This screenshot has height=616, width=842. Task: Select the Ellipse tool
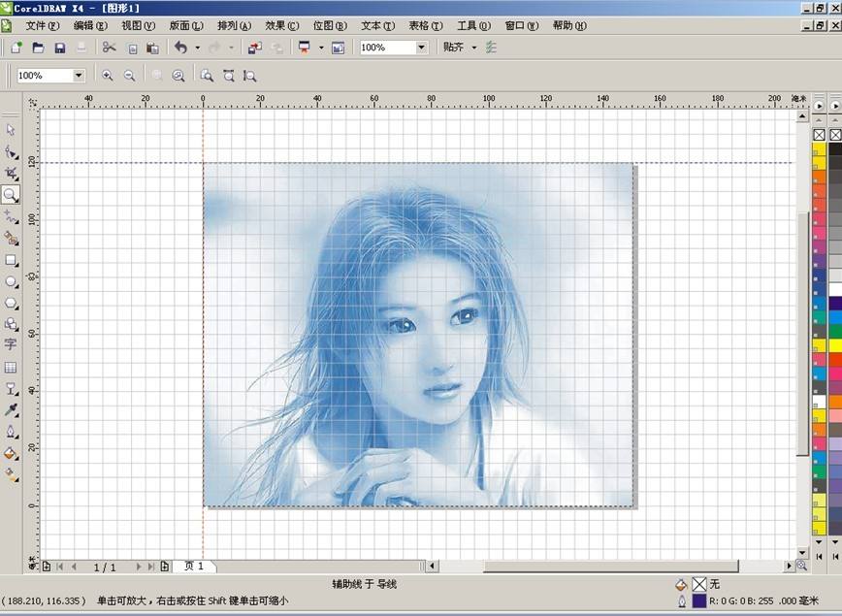[11, 281]
